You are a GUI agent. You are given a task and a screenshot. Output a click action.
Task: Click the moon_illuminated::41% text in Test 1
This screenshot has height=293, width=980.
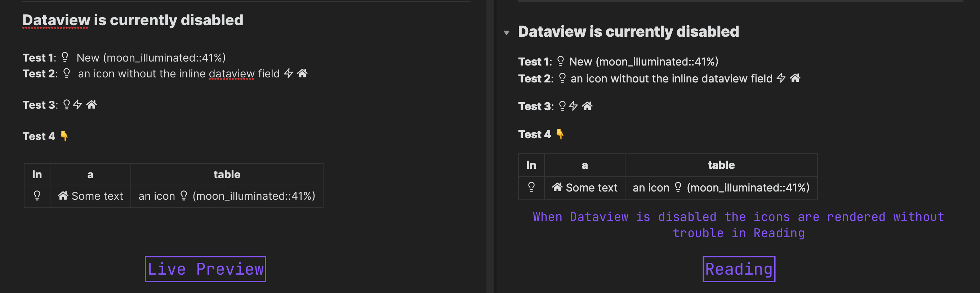coord(165,58)
